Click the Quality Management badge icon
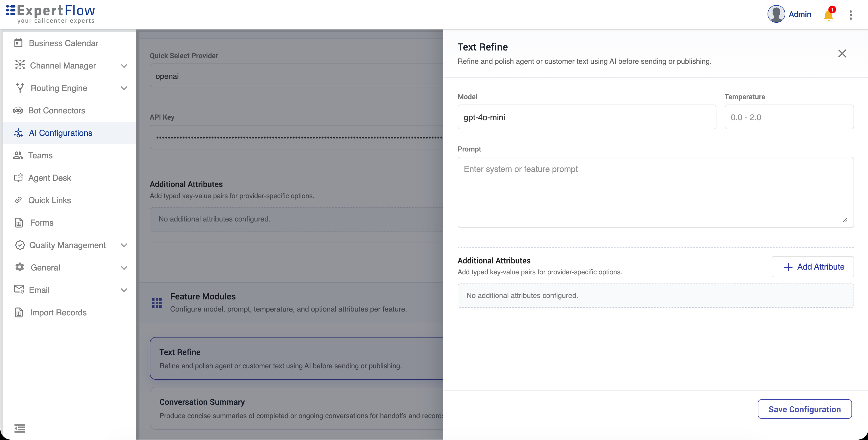 [20, 245]
